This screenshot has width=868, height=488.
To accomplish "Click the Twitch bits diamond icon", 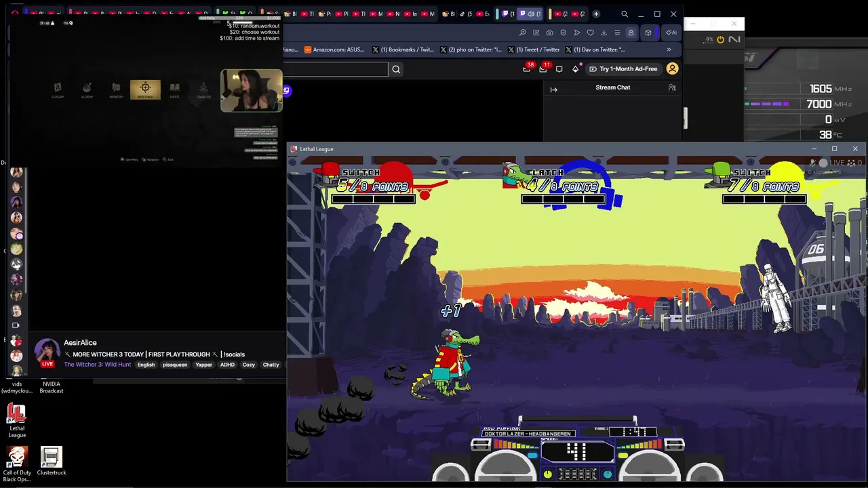I will [x=576, y=68].
